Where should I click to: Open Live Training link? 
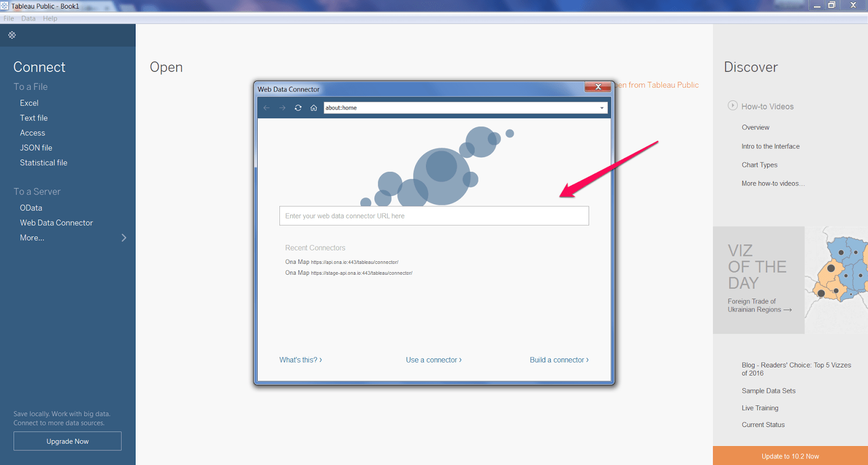click(760, 408)
